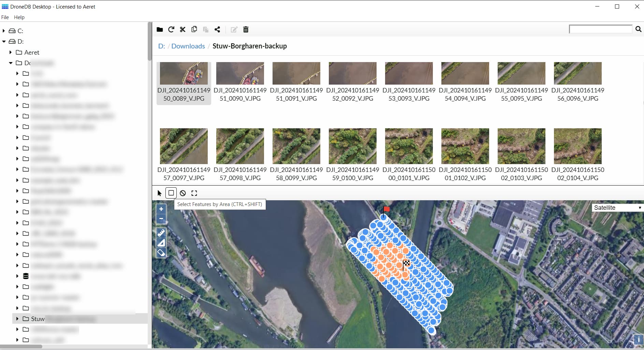
Task: Open the Satellite basemap dropdown
Action: (x=617, y=207)
